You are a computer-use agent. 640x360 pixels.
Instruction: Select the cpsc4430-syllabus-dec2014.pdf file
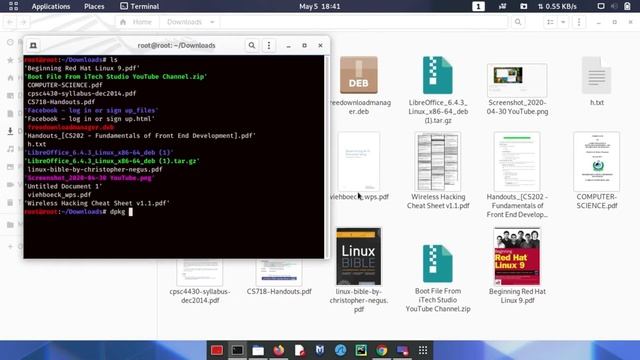tap(200, 282)
